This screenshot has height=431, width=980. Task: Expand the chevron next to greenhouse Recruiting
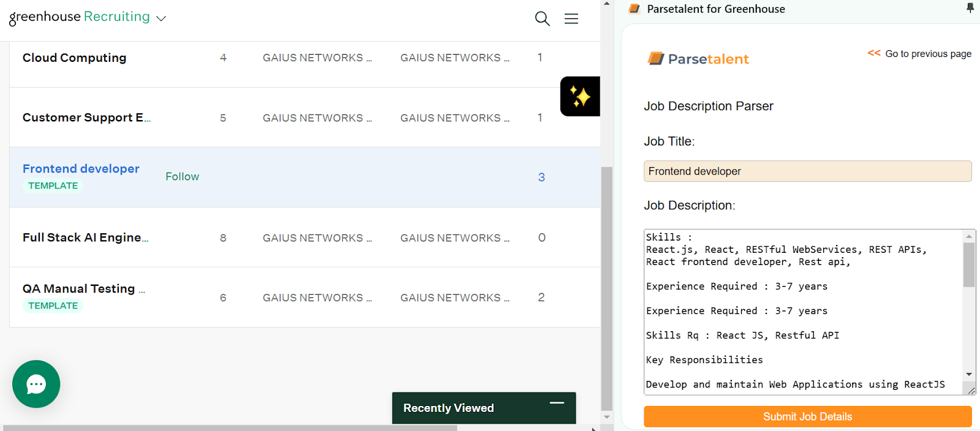[161, 18]
